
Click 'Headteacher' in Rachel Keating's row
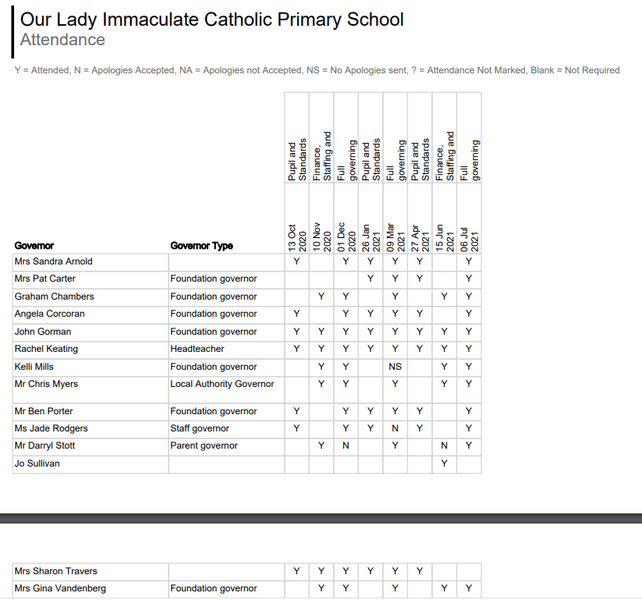[x=197, y=349]
